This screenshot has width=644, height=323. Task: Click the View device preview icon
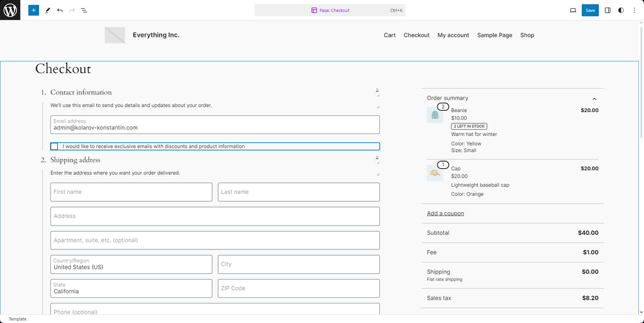click(x=573, y=10)
